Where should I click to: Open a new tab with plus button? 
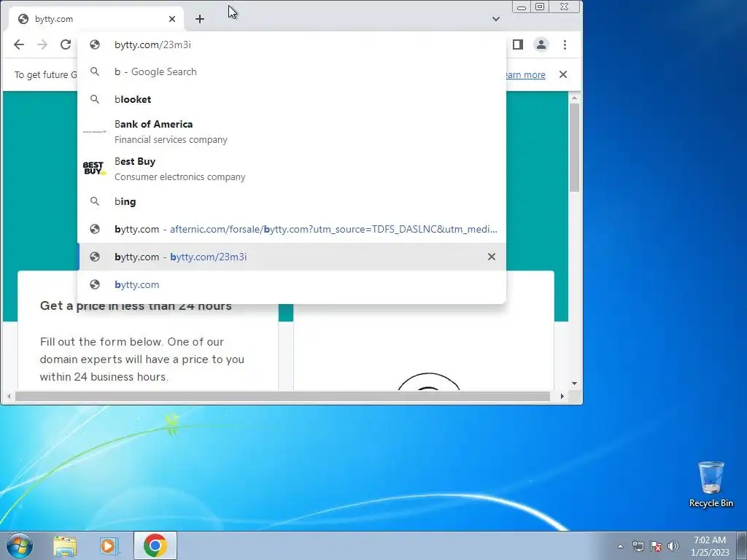point(200,19)
